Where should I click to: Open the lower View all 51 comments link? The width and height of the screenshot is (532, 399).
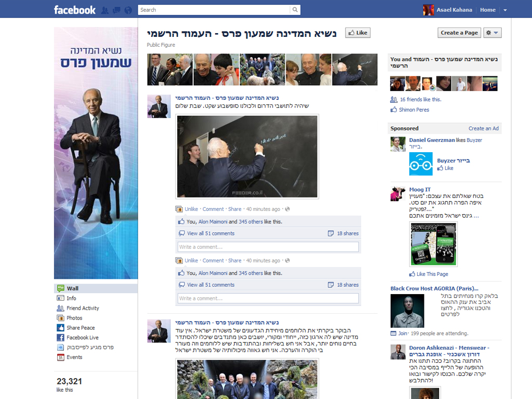pyautogui.click(x=211, y=285)
